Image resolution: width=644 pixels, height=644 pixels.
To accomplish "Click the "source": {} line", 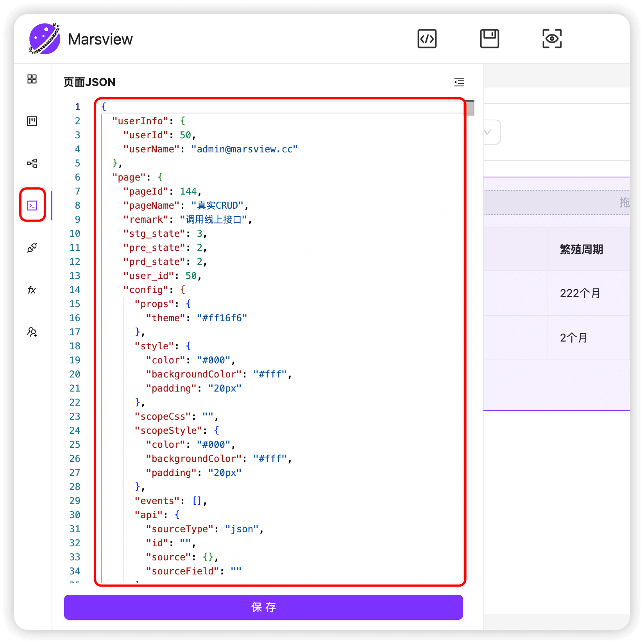I will click(182, 557).
